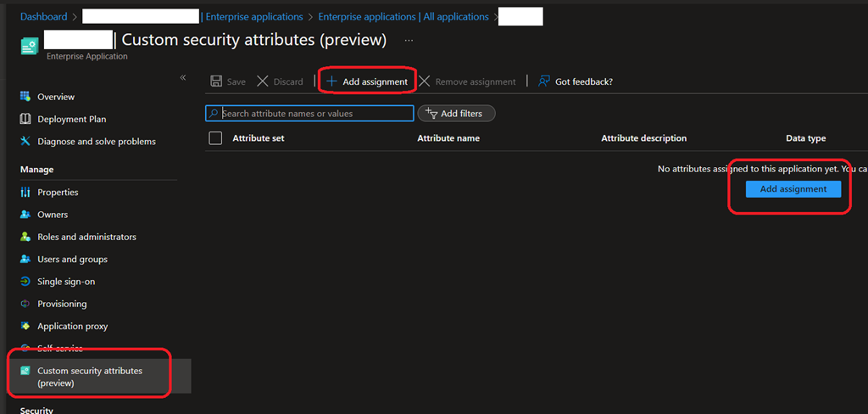
Task: Click the Overview icon in sidebar
Action: (25, 97)
